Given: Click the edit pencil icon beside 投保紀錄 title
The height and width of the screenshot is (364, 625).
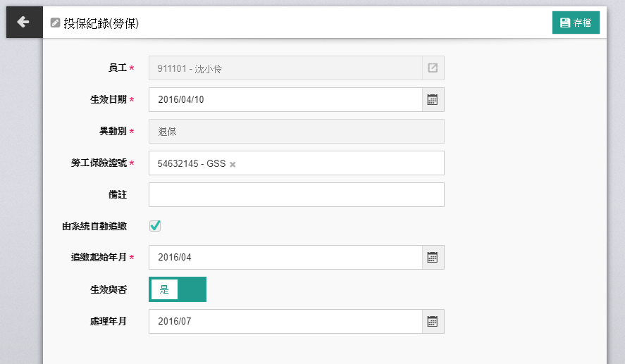Looking at the screenshot, I should [x=56, y=23].
